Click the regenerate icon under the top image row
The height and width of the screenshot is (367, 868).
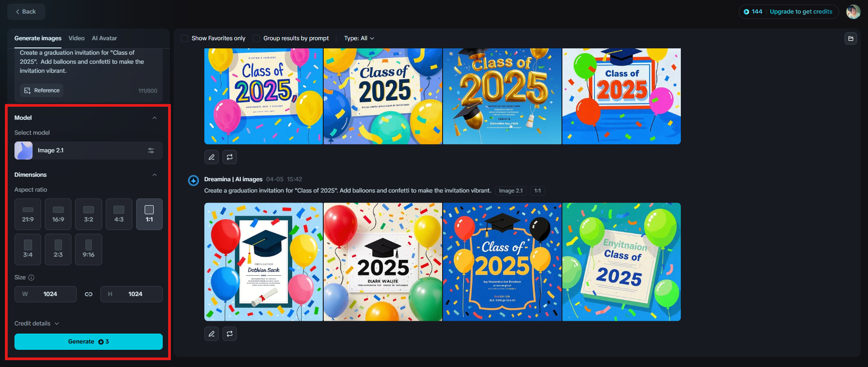click(x=230, y=157)
